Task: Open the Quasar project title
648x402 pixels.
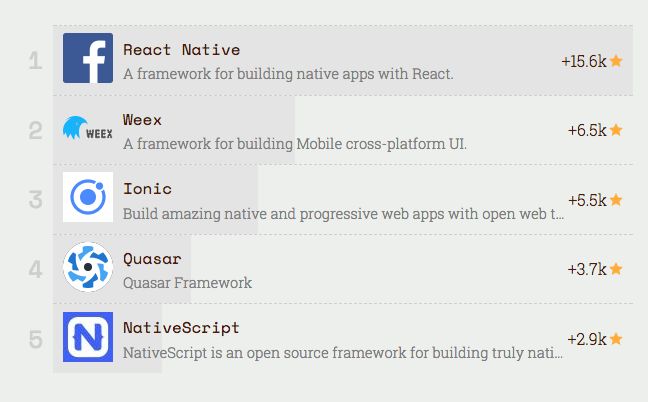Action: [152, 259]
